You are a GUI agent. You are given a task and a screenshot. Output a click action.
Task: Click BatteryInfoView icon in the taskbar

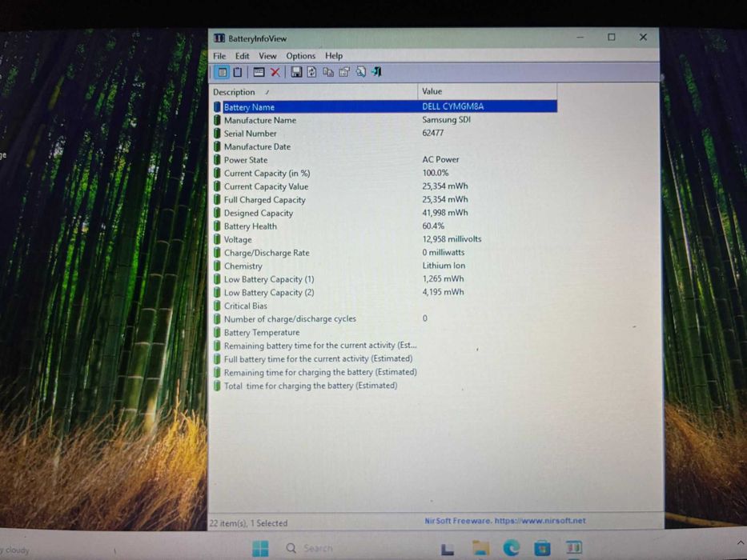(573, 548)
